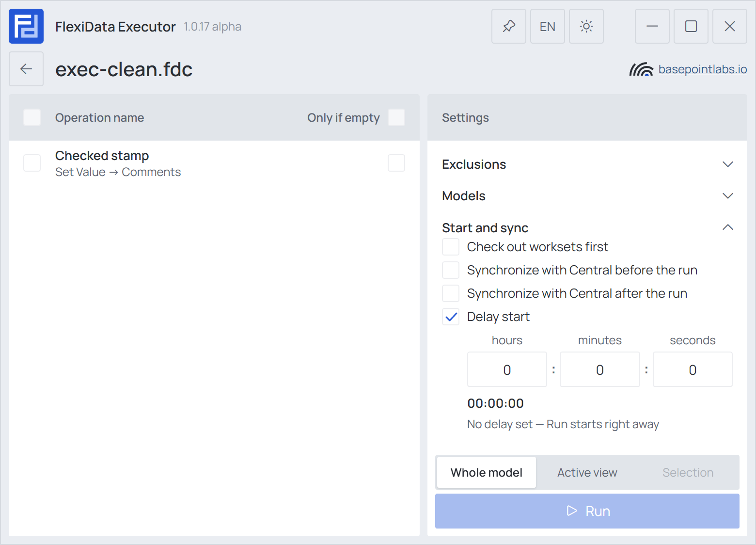
Task: Click the Set Value → Comments subtitle
Action: tap(118, 172)
